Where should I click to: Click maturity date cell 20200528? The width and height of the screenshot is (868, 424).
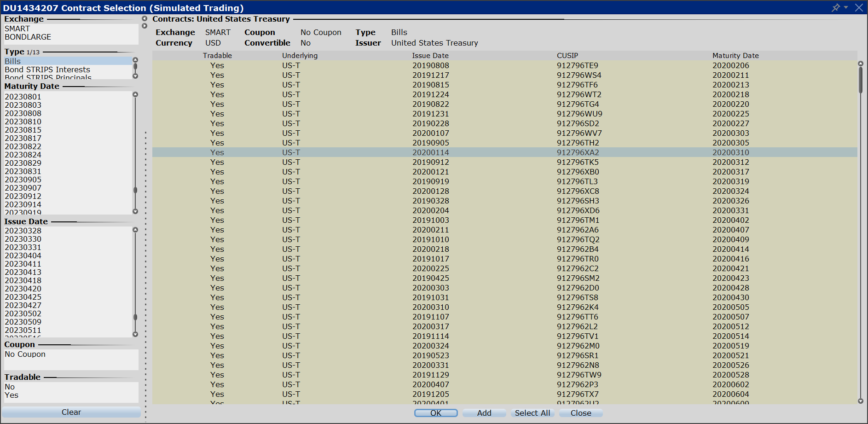pos(731,375)
